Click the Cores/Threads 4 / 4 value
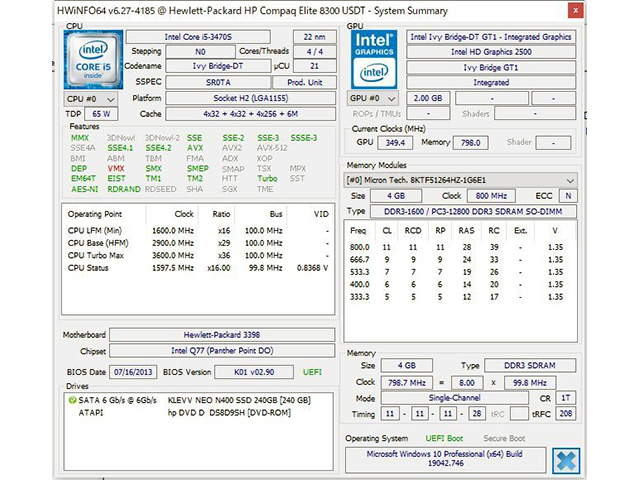Image resolution: width=640 pixels, height=480 pixels. [x=315, y=52]
